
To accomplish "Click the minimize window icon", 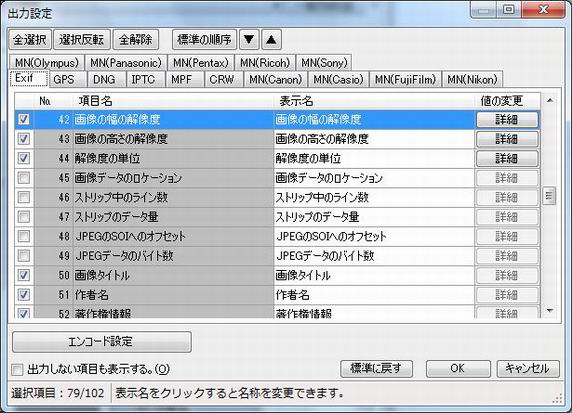I will click(x=484, y=9).
